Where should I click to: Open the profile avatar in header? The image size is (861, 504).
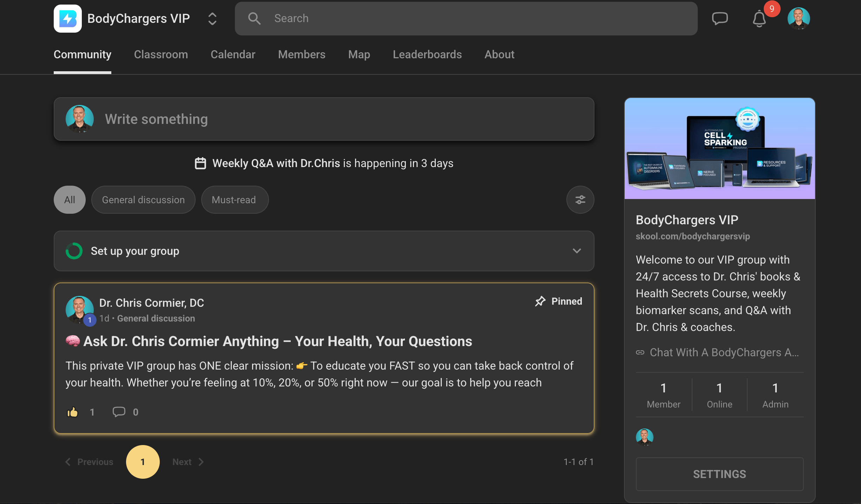tap(798, 18)
